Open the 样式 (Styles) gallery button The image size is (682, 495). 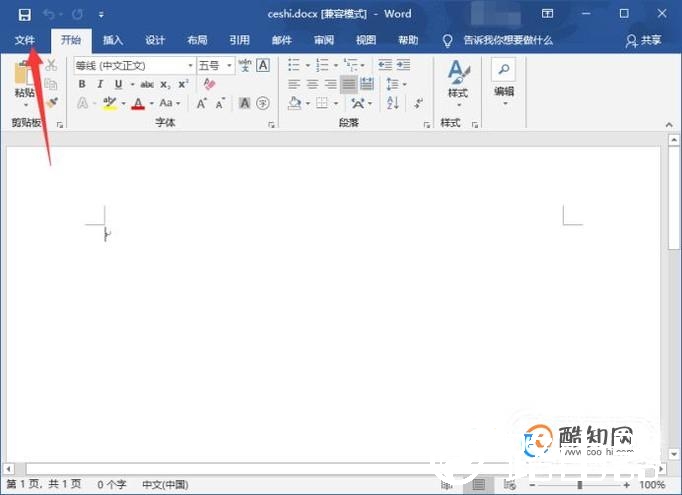tap(458, 83)
